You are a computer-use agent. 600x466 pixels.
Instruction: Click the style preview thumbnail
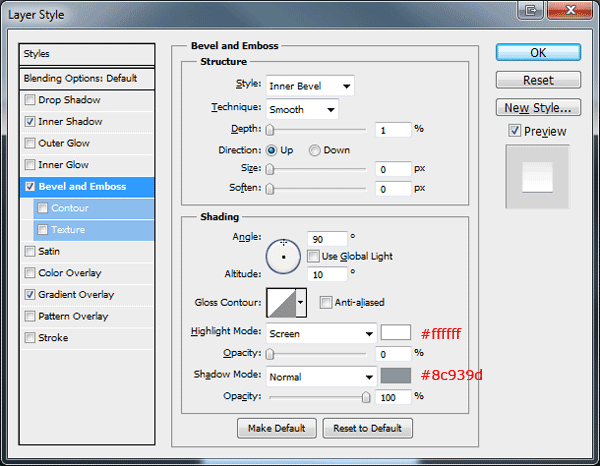click(538, 177)
